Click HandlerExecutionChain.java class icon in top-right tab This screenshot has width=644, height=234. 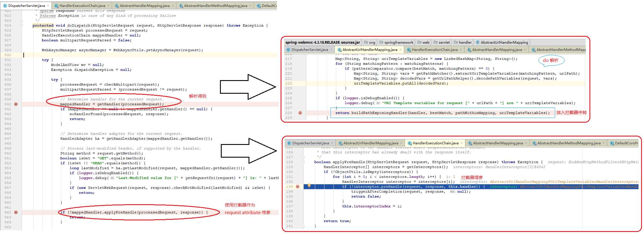coord(409,50)
